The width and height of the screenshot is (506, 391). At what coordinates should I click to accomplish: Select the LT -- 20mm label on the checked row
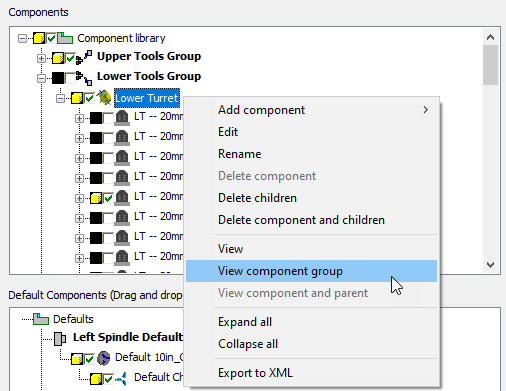(159, 196)
